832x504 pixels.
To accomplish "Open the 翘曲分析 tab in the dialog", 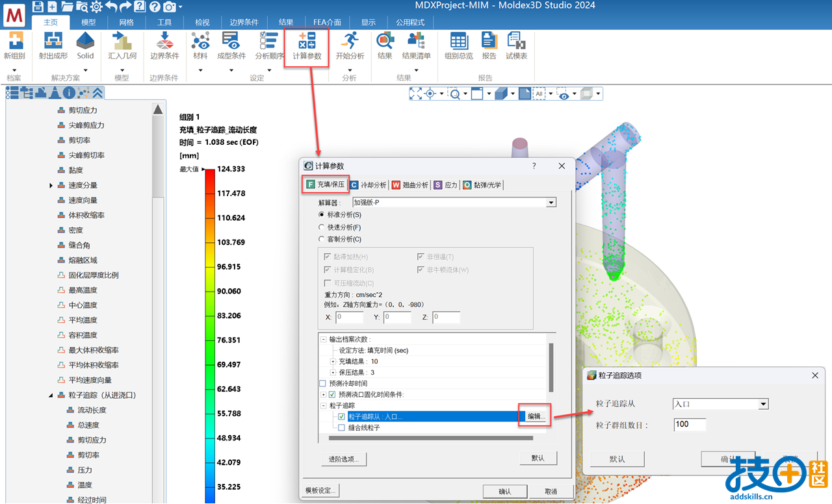I will [x=410, y=185].
